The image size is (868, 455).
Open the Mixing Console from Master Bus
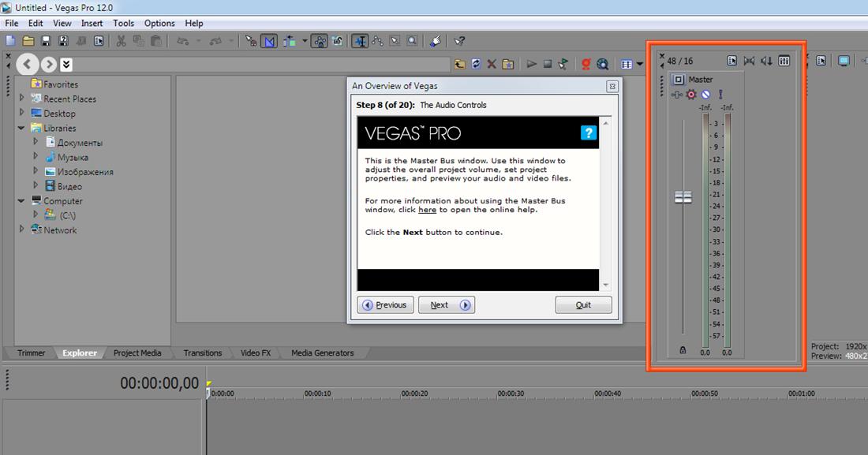[x=784, y=61]
